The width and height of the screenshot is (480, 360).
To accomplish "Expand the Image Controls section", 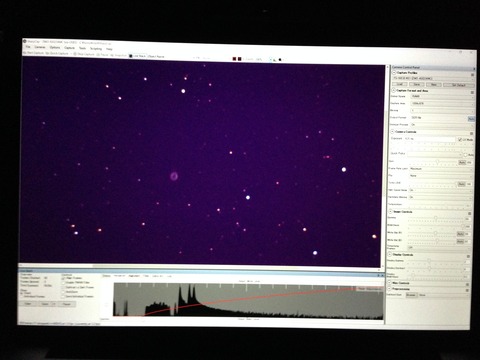I will pyautogui.click(x=390, y=212).
